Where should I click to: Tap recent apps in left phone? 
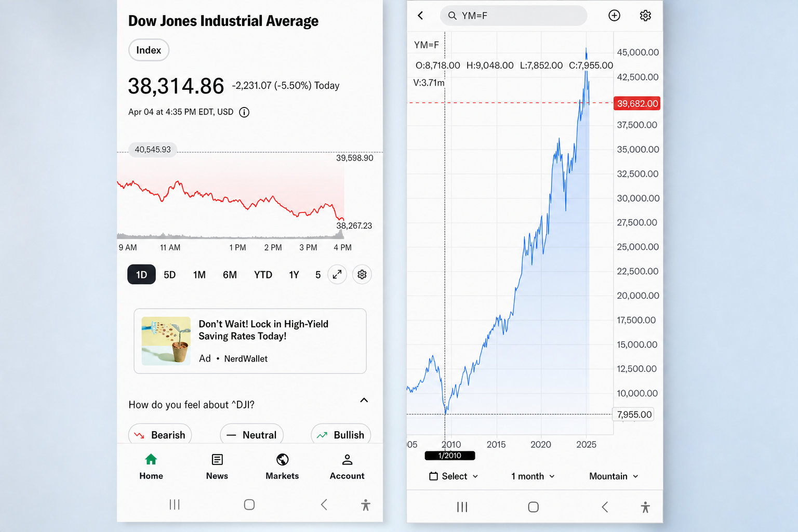click(175, 504)
